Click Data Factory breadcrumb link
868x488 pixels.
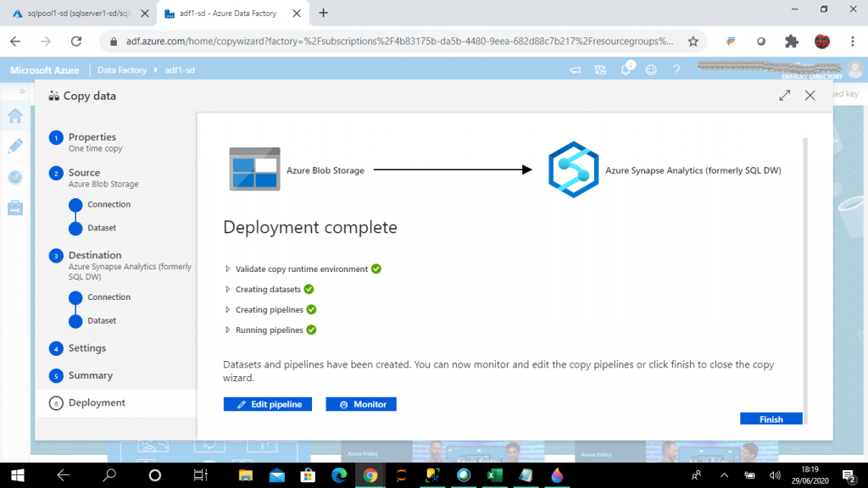(x=122, y=70)
